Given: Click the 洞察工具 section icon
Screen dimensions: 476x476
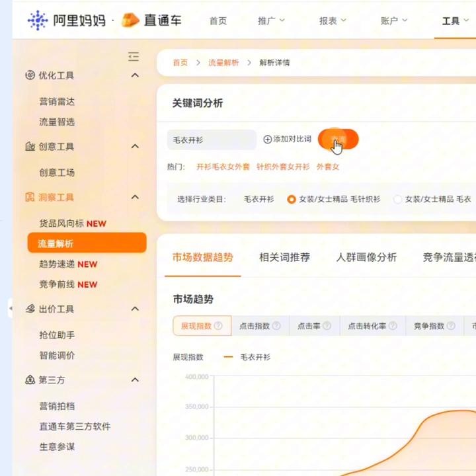Looking at the screenshot, I should [x=30, y=197].
